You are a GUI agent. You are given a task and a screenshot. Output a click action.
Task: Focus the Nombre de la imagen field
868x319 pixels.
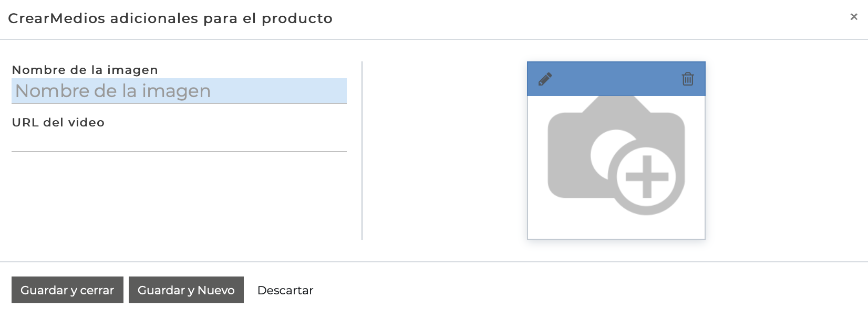(x=179, y=91)
